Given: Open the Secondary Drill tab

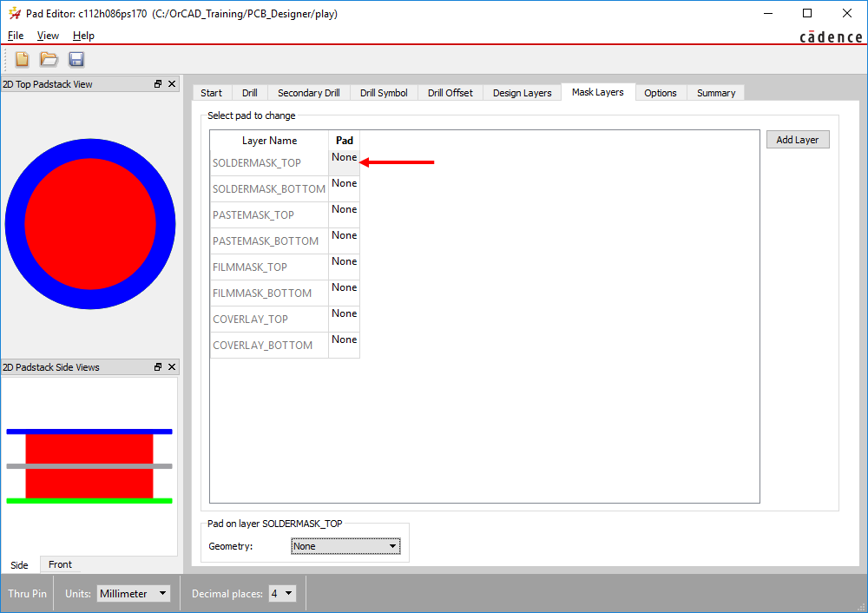Looking at the screenshot, I should pyautogui.click(x=309, y=93).
